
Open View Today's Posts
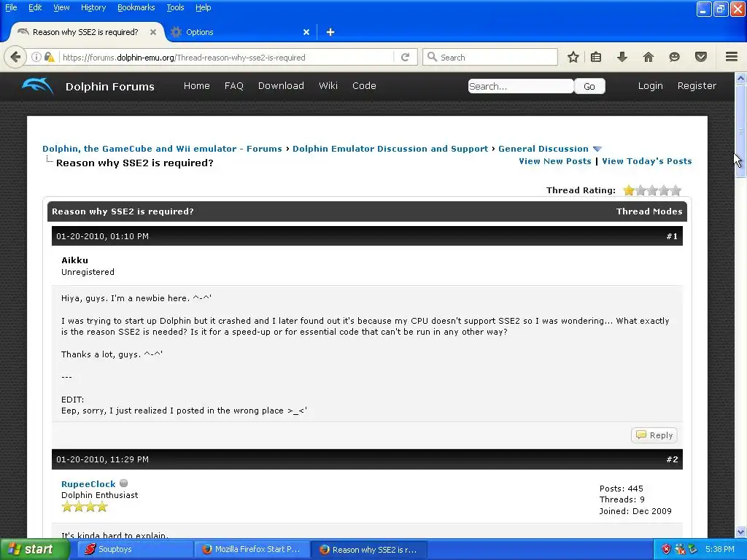[647, 161]
